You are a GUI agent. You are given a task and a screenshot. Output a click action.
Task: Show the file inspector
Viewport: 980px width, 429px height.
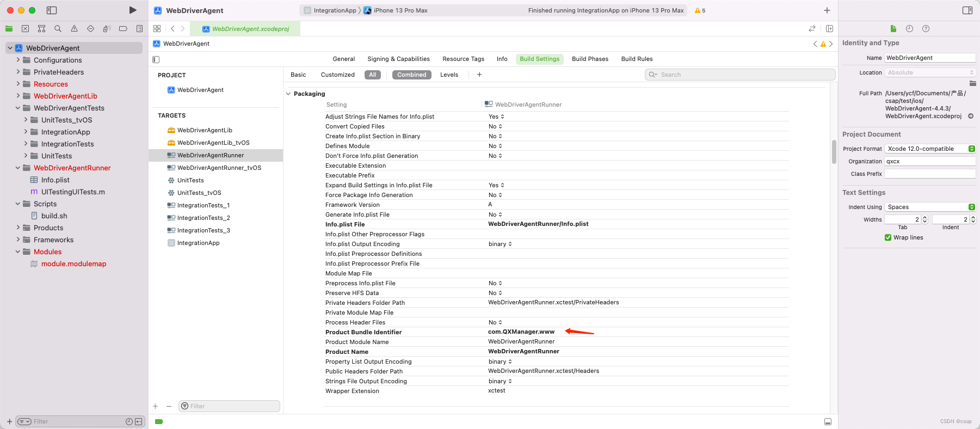(893, 29)
